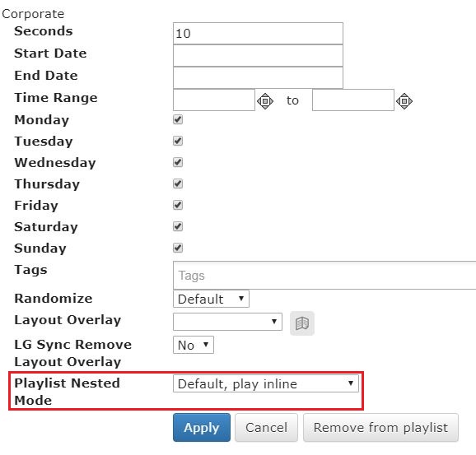Toggle the Saturday checkbox
The width and height of the screenshot is (476, 455).
point(178,226)
